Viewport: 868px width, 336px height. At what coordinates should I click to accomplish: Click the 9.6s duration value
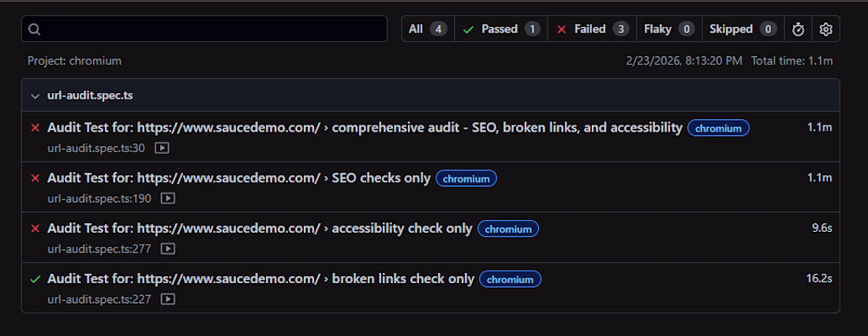(x=822, y=228)
